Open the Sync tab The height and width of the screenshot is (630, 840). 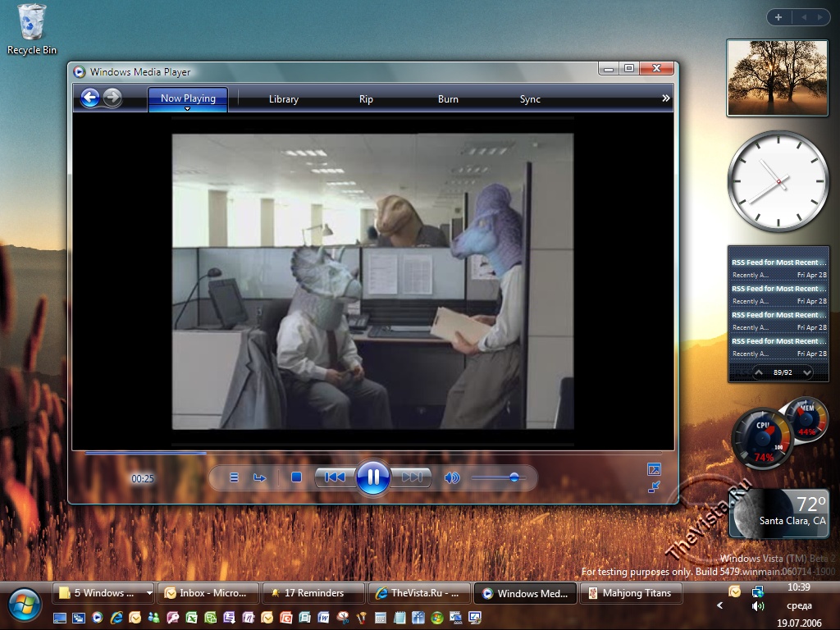(530, 99)
